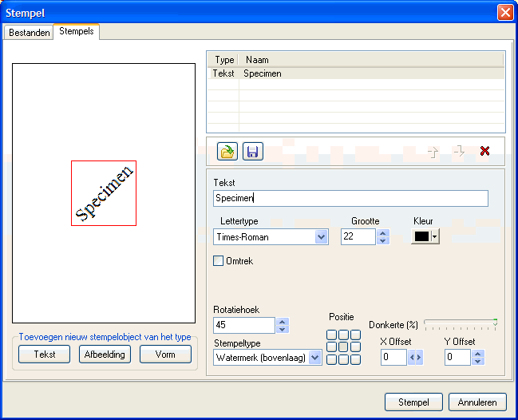Click the move stamp object up arrow

point(433,152)
